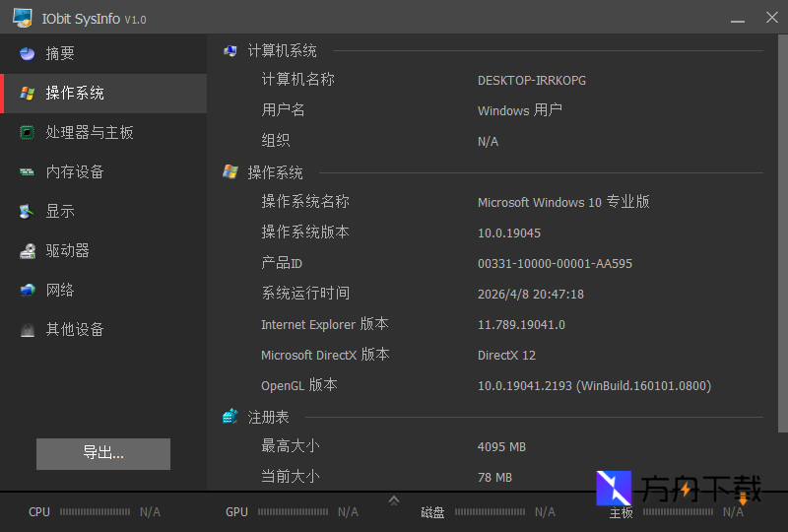
Task: Click the 磁盘 usage meter bar
Action: pyautogui.click(x=490, y=512)
